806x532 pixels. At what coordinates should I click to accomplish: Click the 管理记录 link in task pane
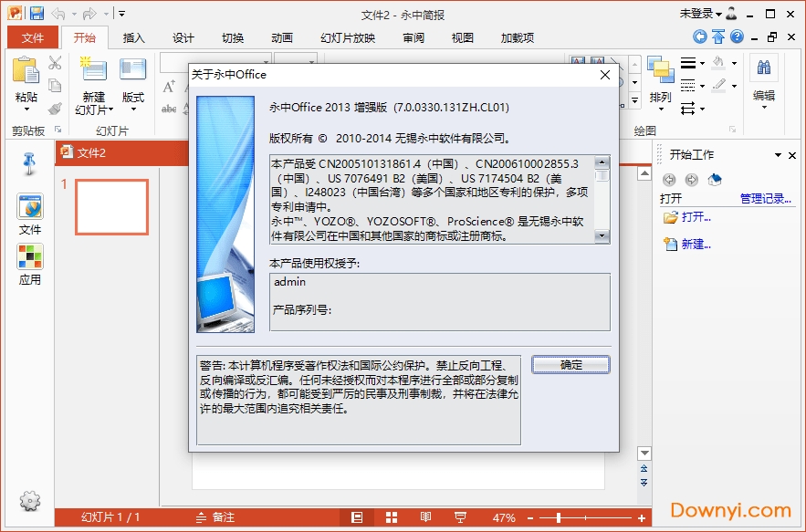(765, 198)
